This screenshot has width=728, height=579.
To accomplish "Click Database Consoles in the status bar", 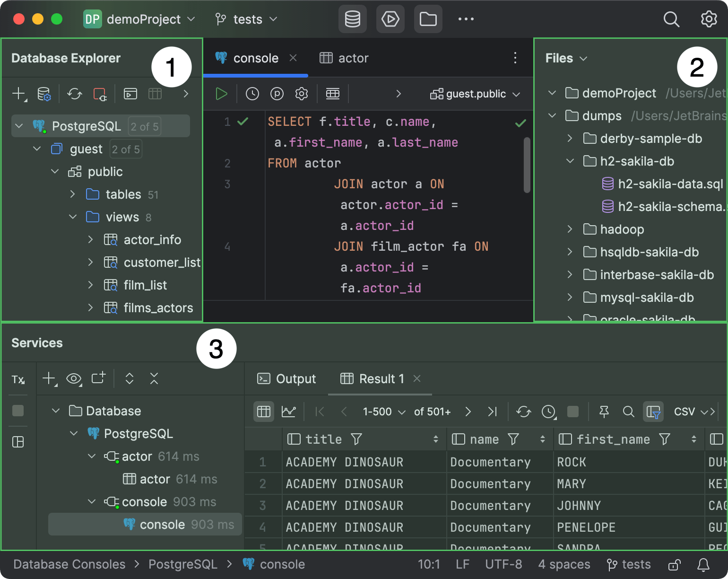I will (69, 564).
